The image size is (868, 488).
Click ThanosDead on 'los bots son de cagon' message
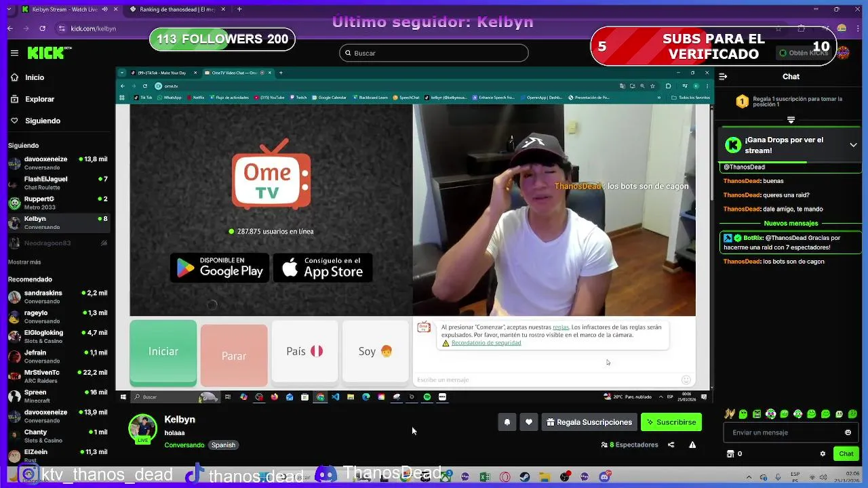tap(742, 262)
